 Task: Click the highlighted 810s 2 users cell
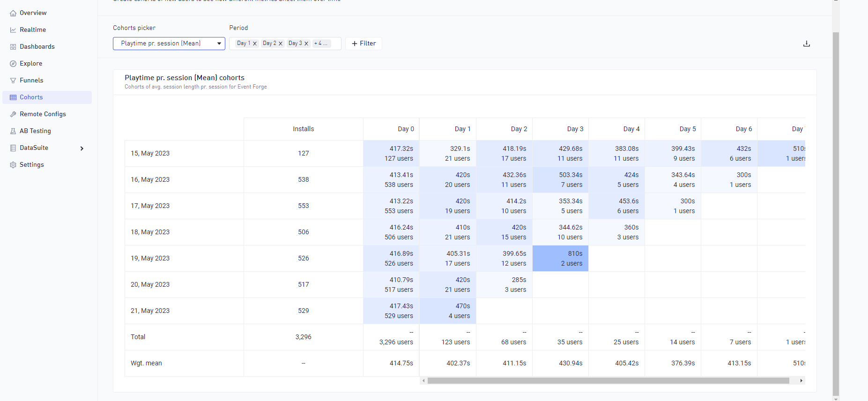click(561, 259)
